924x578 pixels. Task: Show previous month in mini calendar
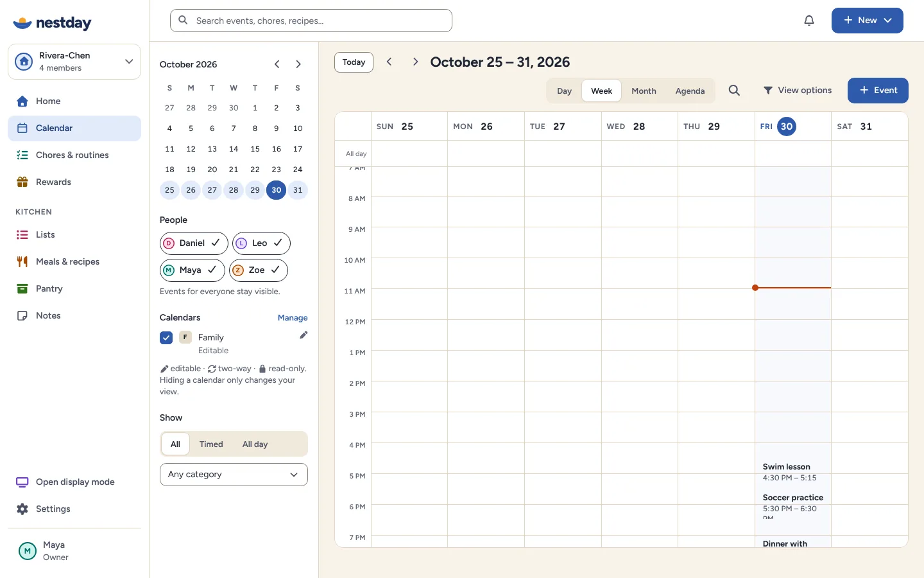click(x=277, y=64)
